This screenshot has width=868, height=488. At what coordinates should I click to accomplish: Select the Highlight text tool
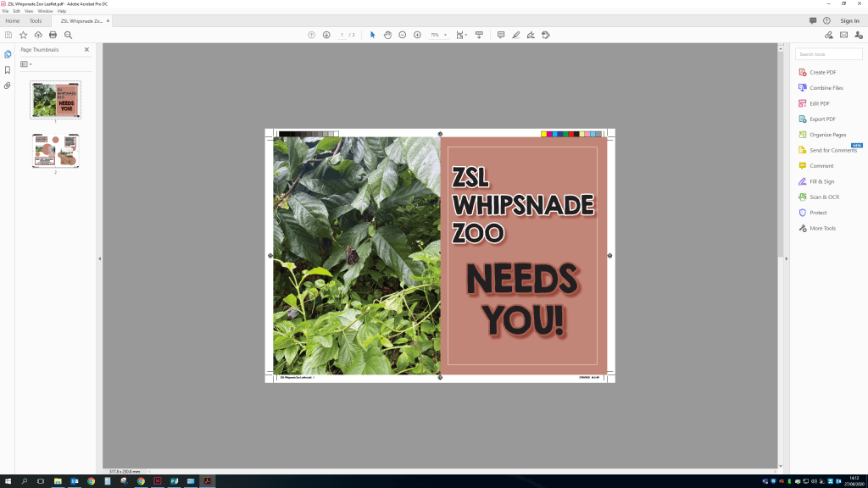(515, 35)
